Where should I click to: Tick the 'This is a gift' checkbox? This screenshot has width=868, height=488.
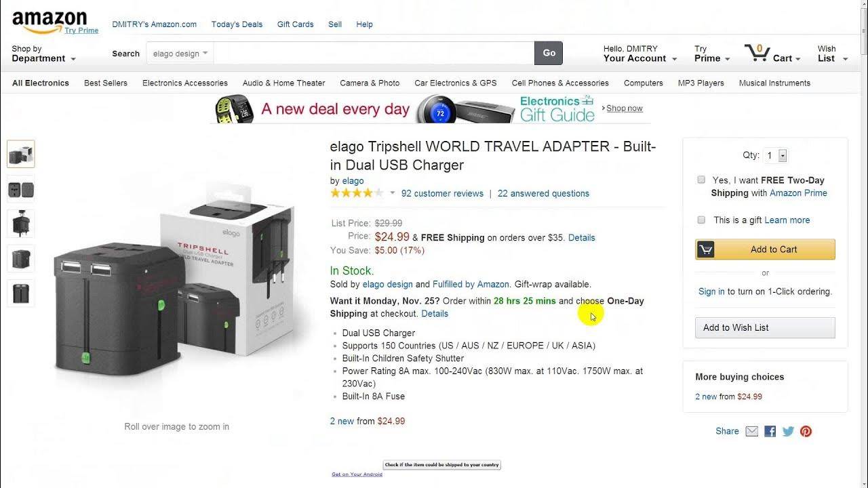pos(701,220)
